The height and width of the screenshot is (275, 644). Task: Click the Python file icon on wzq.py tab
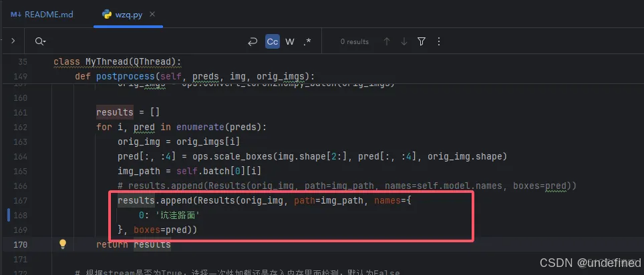coord(107,15)
